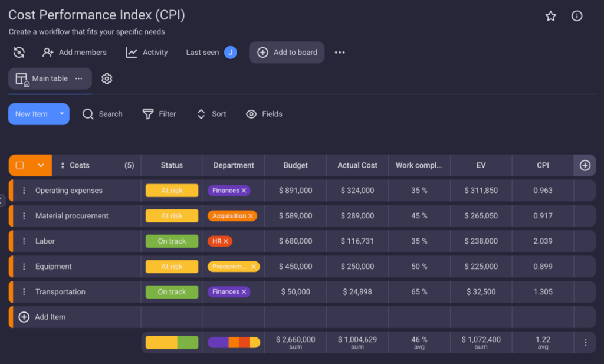Switch to the Main table tab

49,78
